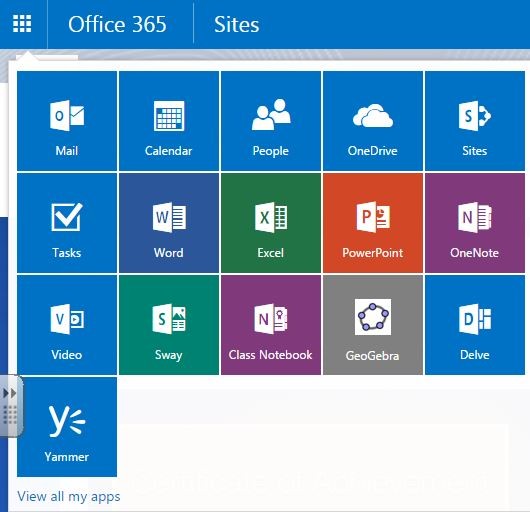Open the Video app tile
This screenshot has height=512, width=530.
[67, 325]
